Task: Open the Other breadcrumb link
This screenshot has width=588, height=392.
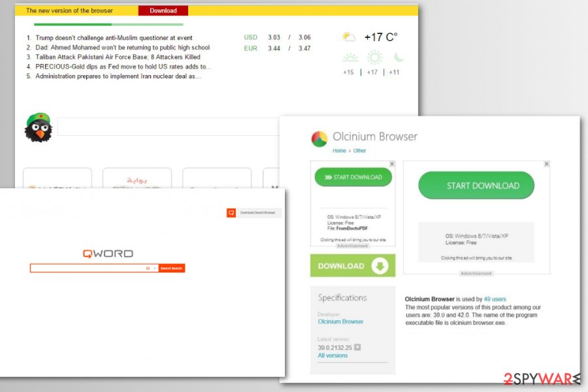Action: pyautogui.click(x=359, y=151)
